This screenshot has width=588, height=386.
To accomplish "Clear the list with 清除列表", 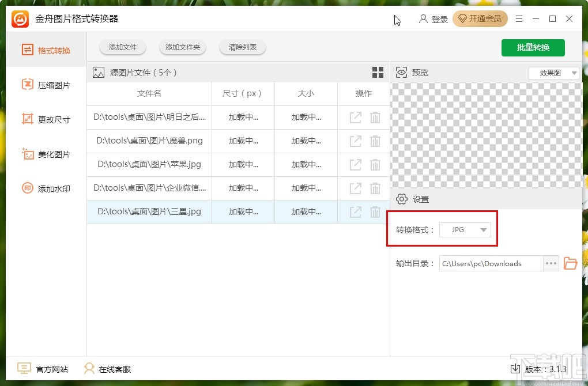I will pos(242,48).
